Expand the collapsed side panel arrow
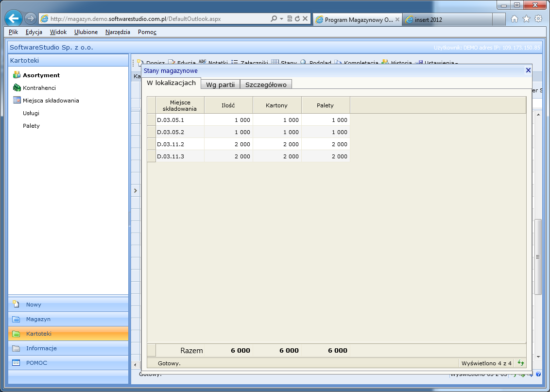The width and height of the screenshot is (550, 392). [136, 191]
